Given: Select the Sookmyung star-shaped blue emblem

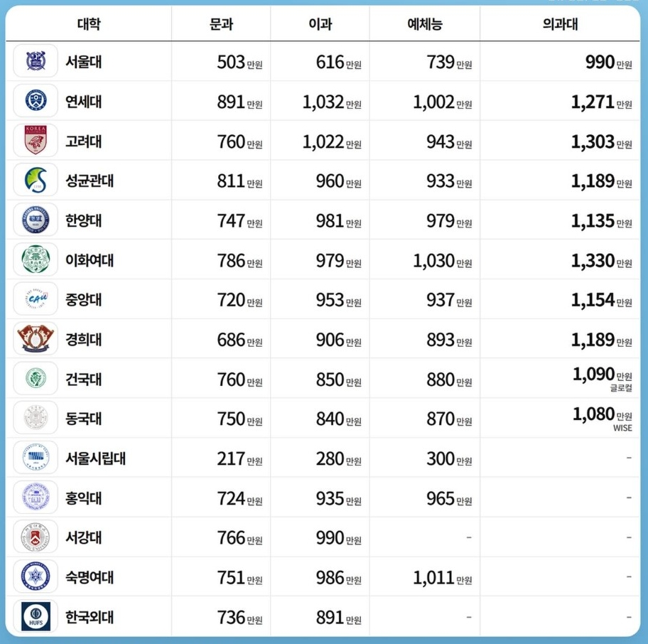Looking at the screenshot, I should point(36,576).
